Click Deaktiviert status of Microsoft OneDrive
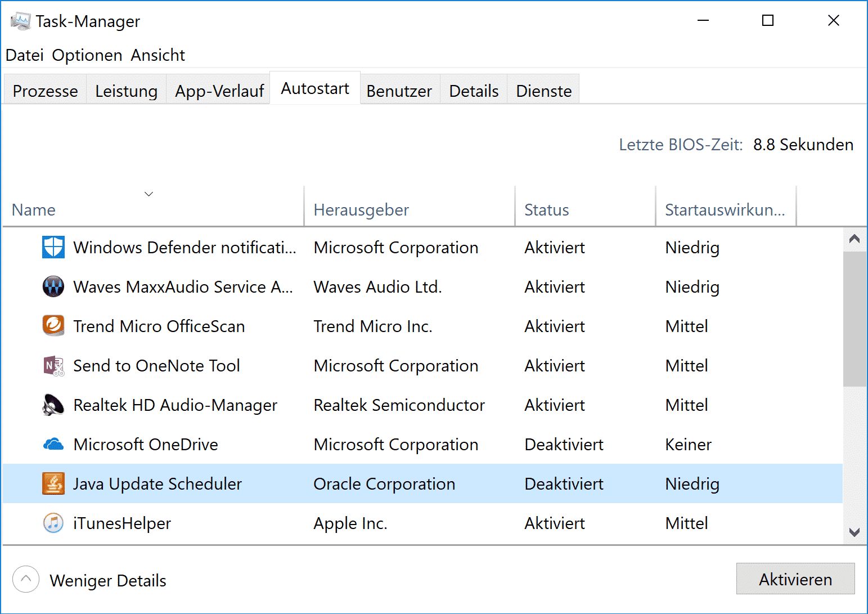 point(564,445)
